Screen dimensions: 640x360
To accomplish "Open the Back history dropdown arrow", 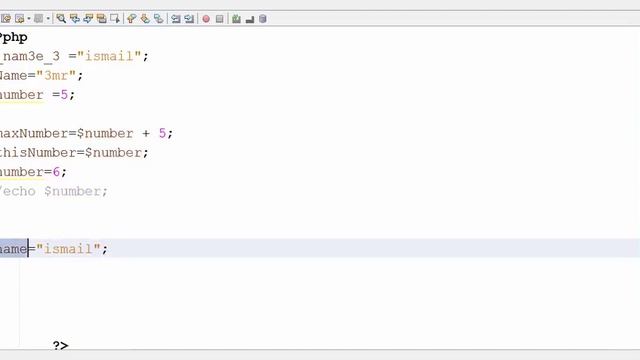I will pyautogui.click(x=29, y=19).
